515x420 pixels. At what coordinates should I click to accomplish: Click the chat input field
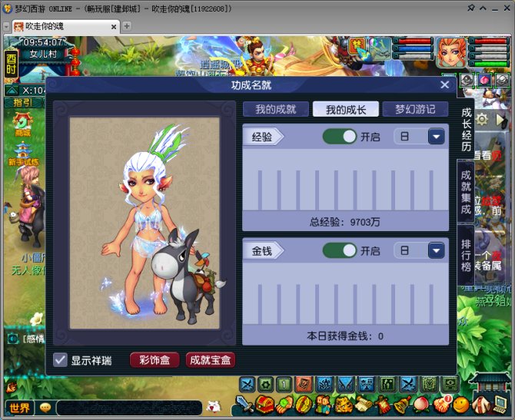click(129, 408)
